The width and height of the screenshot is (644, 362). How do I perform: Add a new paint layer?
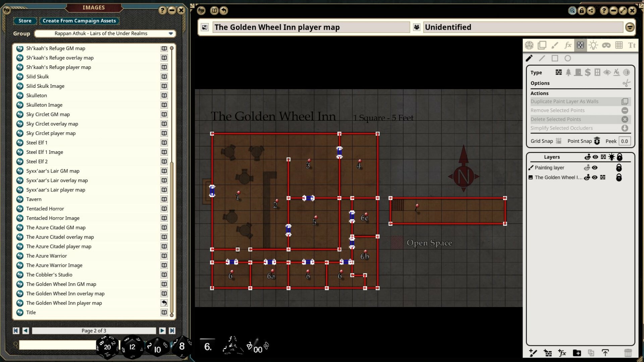coord(533,353)
